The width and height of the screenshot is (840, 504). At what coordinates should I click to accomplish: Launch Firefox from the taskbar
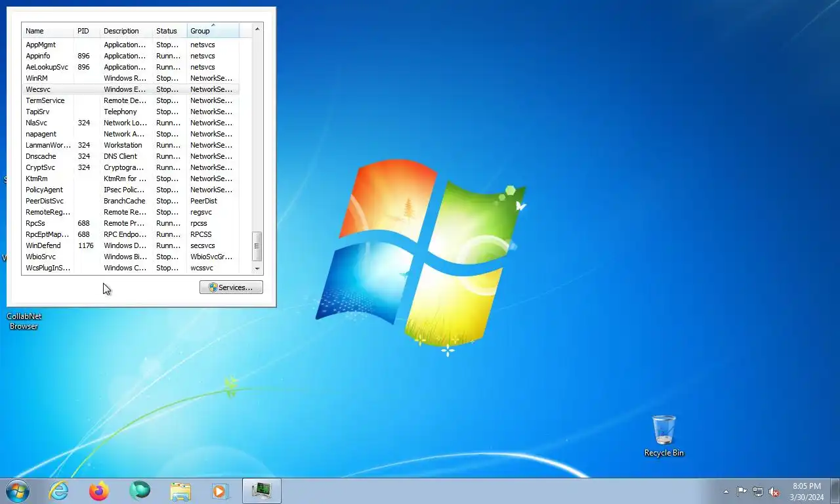pos(99,491)
